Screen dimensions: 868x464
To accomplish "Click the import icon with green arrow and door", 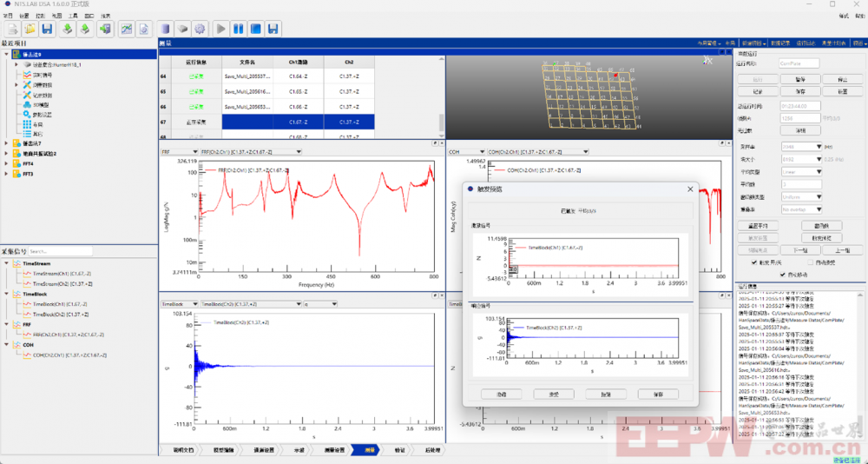I will click(105, 29).
